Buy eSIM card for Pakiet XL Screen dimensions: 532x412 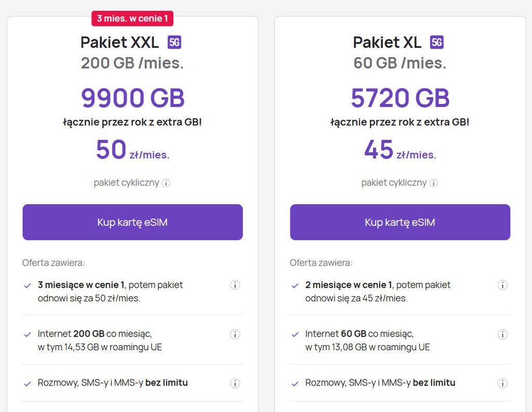[400, 222]
